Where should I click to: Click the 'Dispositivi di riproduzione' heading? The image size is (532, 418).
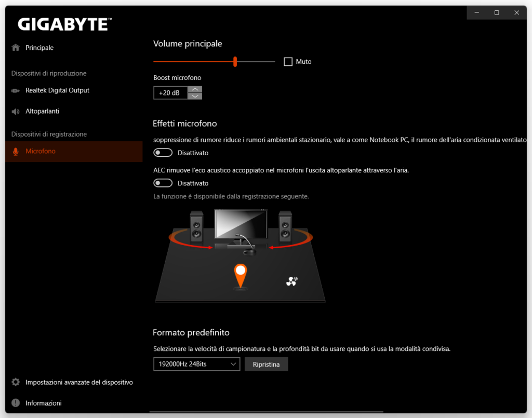point(49,73)
